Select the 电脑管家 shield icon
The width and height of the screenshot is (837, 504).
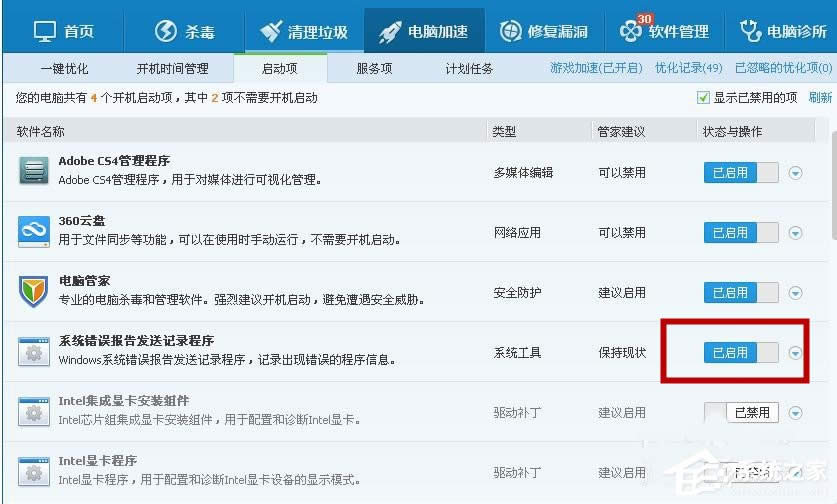pyautogui.click(x=34, y=292)
